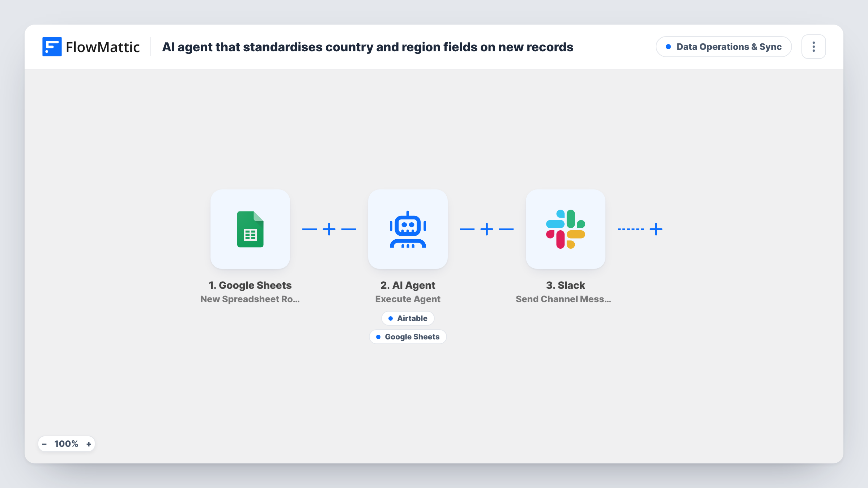Image resolution: width=868 pixels, height=488 pixels.
Task: Click the '1. Google Sheets' label
Action: (x=250, y=285)
